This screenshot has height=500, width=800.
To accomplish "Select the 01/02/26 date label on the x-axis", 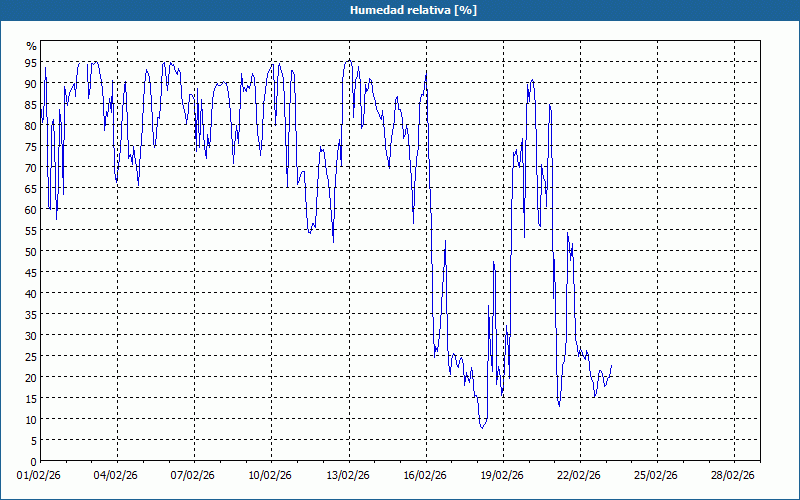I will pos(40,475).
